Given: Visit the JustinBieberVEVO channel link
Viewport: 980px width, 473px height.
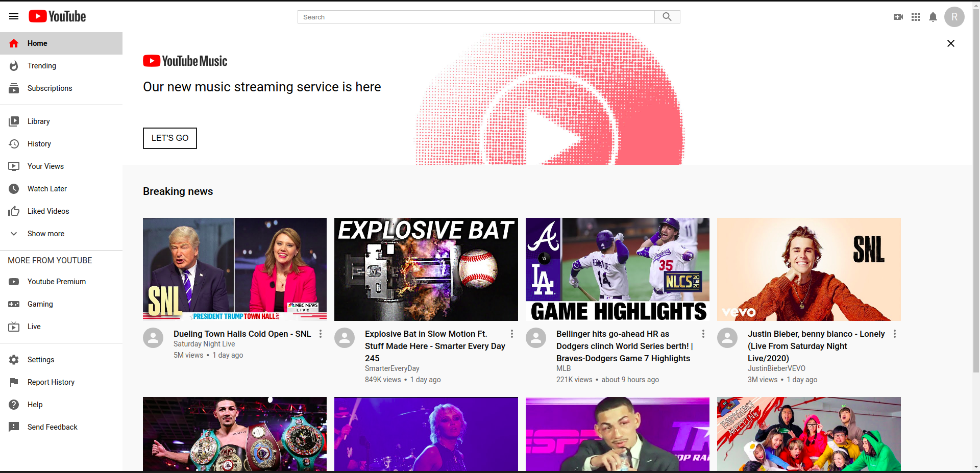Looking at the screenshot, I should pos(776,368).
